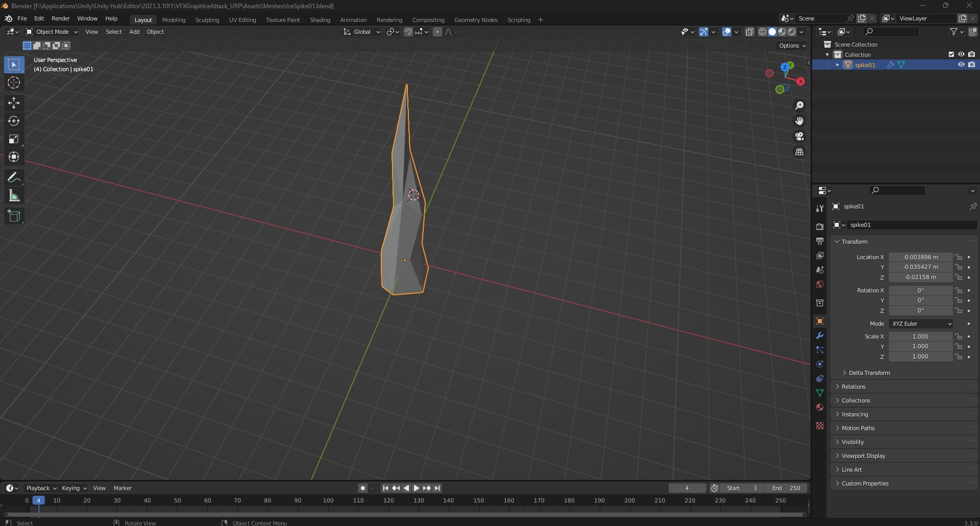Select the Measure tool

click(14, 195)
